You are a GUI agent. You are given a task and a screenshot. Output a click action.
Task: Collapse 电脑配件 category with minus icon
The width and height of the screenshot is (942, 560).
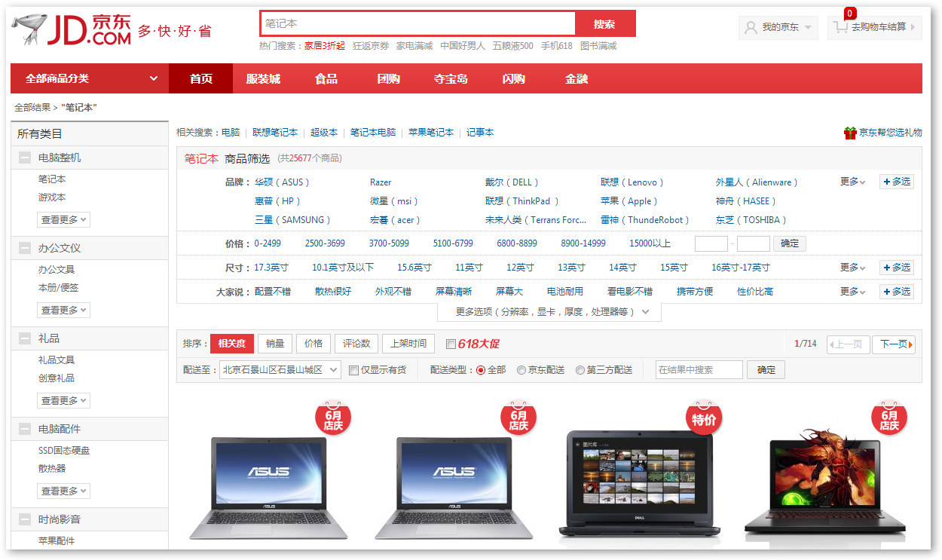tap(25, 429)
